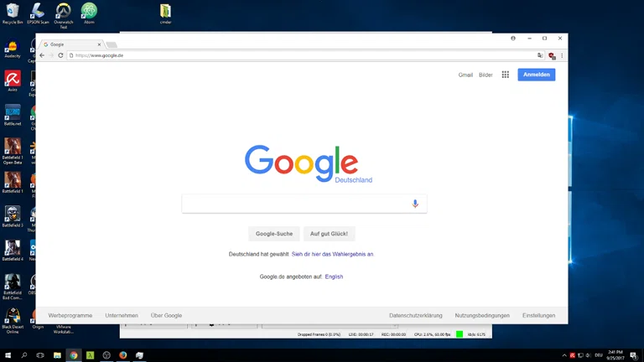Open Task View in the taskbar
644x362 pixels.
coord(40,355)
